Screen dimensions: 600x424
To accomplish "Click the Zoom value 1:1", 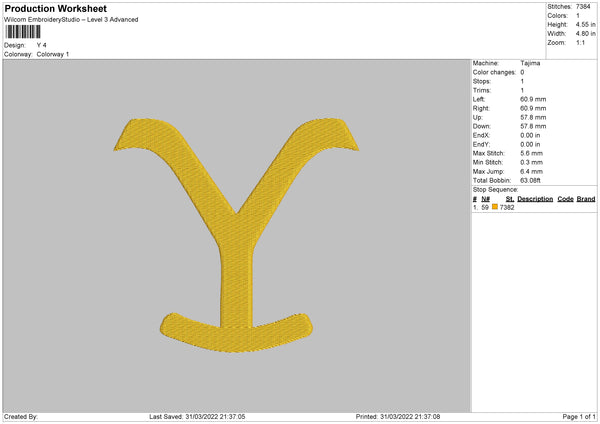I will coord(580,43).
